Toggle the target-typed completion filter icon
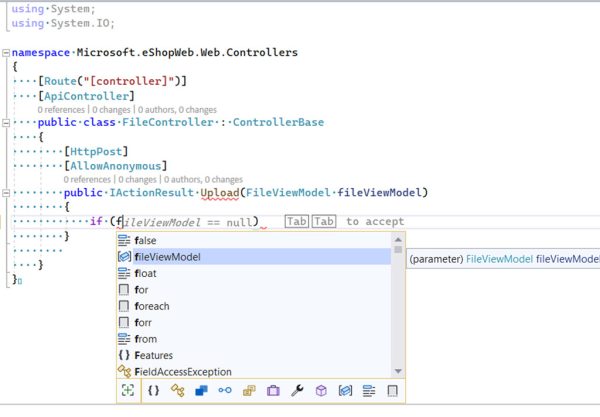Image resolution: width=600 pixels, height=417 pixels. coord(128,391)
